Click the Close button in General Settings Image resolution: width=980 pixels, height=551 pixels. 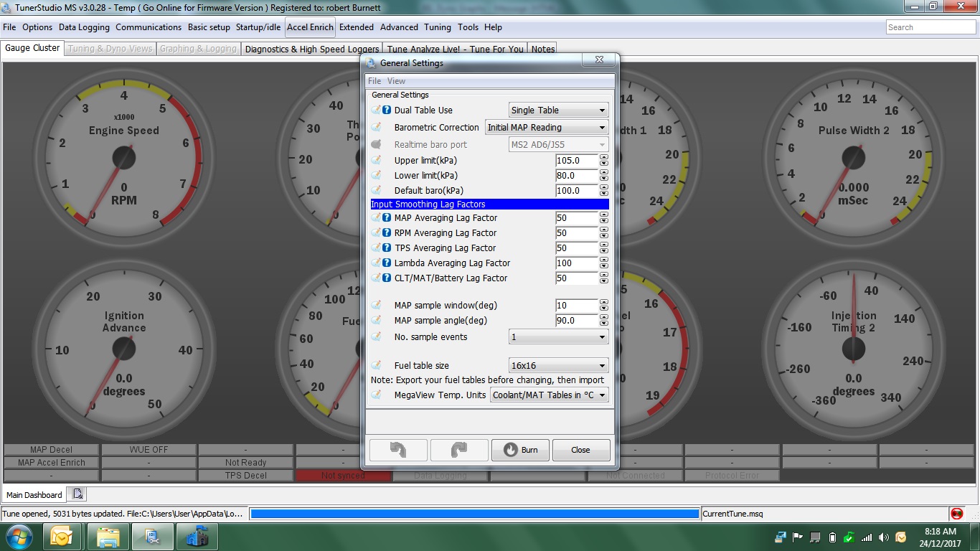(x=581, y=450)
